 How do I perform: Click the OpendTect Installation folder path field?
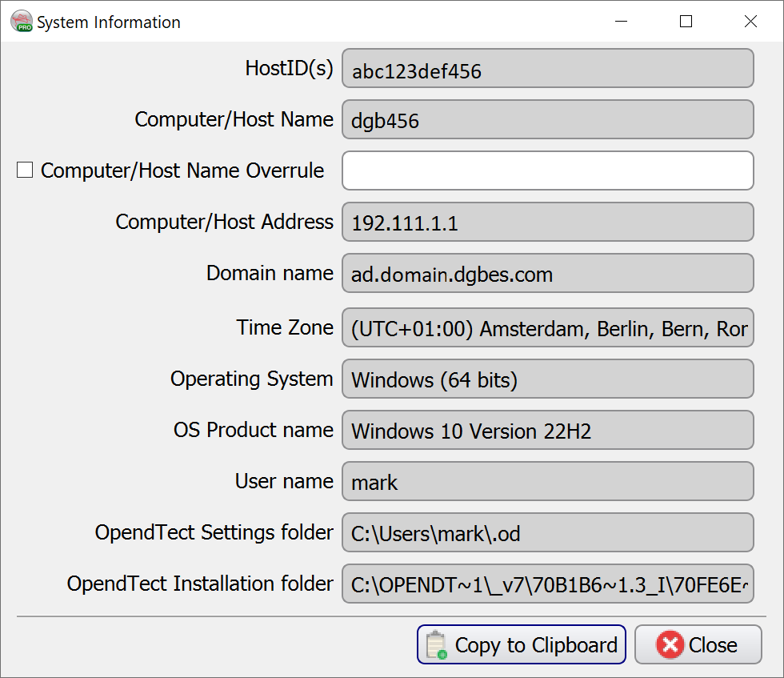tap(548, 584)
